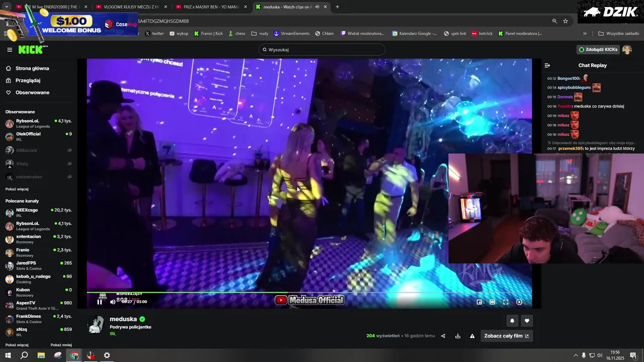Open video player settings gear

[x=519, y=302]
